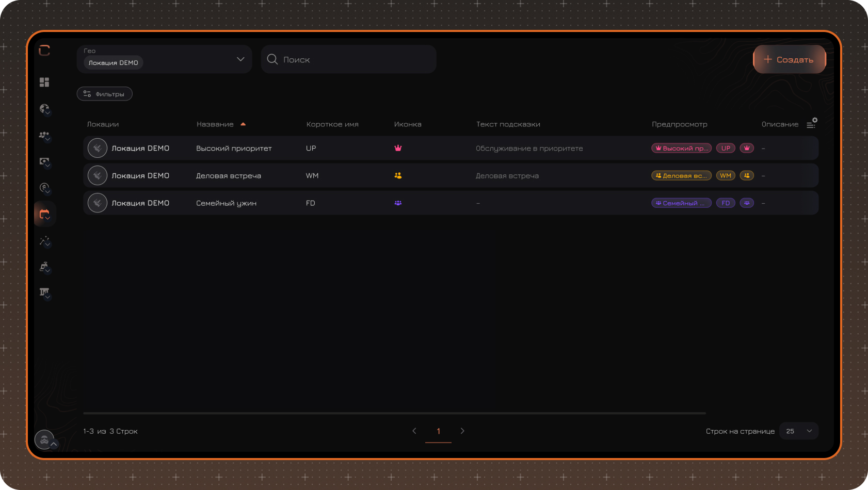Click the purple Семейный preview tag
Screen dimensions: 868x490
[x=682, y=203]
